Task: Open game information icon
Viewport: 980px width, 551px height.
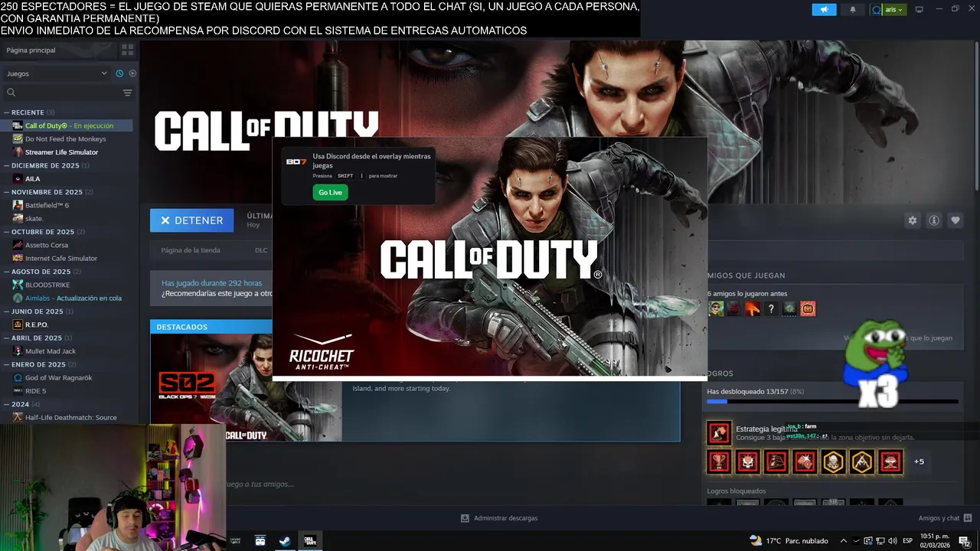Action: coord(934,220)
